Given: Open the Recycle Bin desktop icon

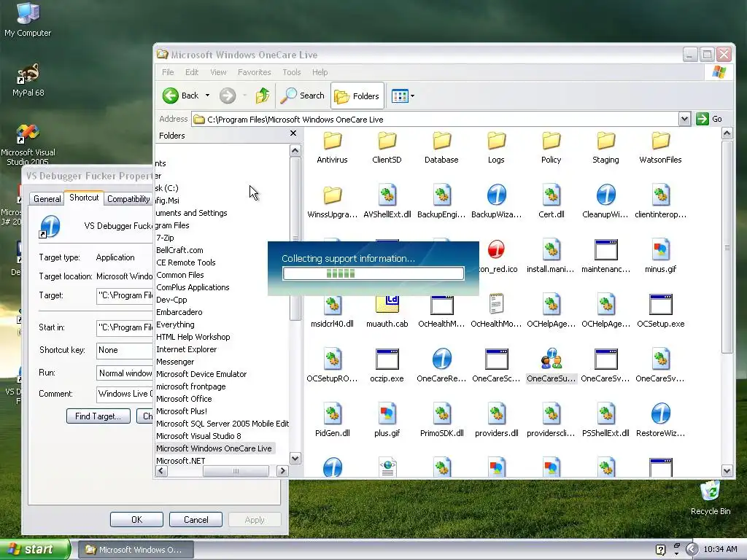Looking at the screenshot, I should point(711,497).
